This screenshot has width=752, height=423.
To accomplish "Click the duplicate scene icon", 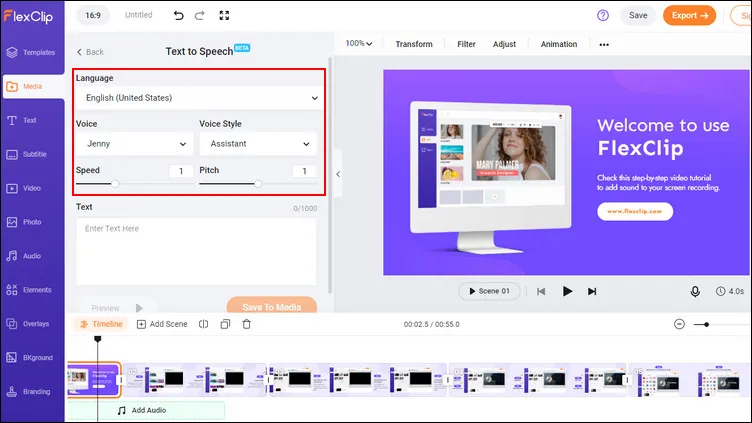I will 225,324.
